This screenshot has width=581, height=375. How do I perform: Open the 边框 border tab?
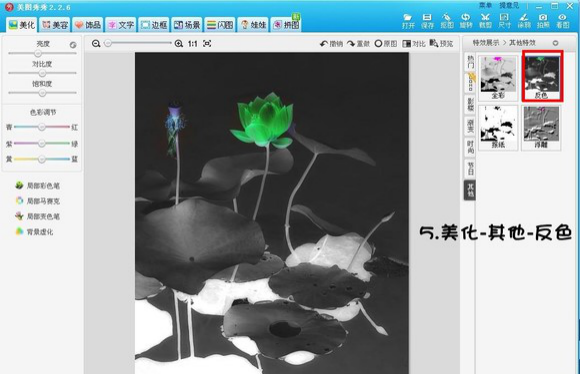pos(154,25)
